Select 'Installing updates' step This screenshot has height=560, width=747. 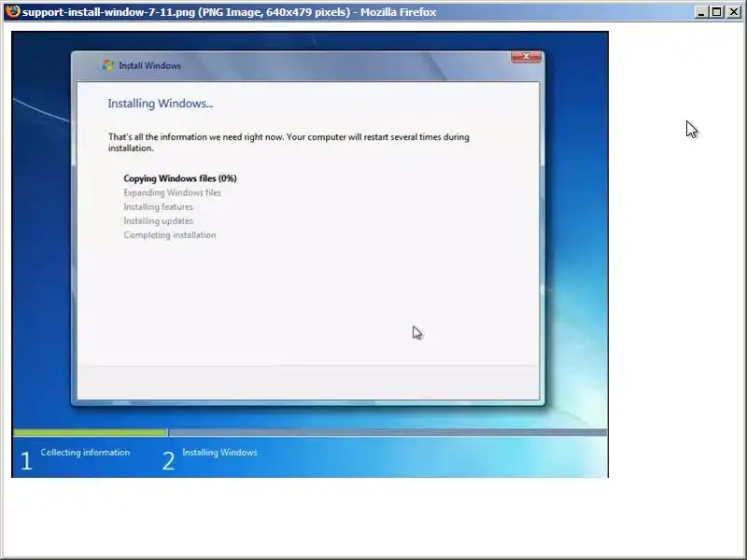pyautogui.click(x=158, y=221)
